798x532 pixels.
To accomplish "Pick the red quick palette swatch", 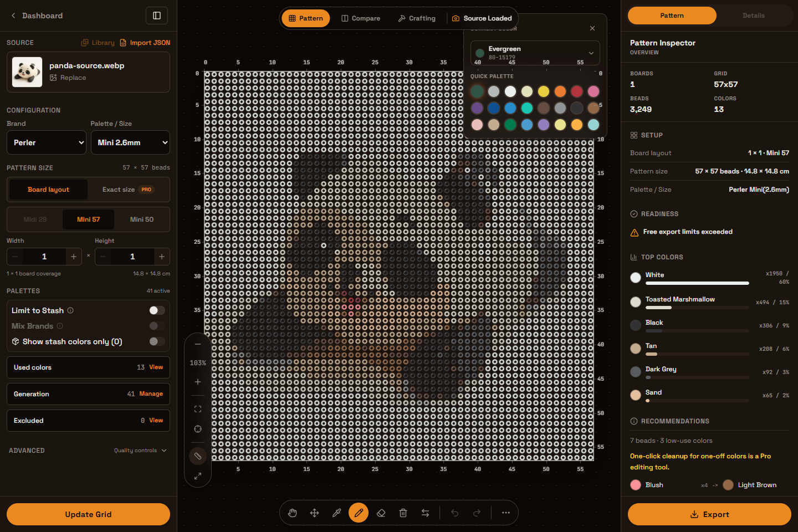I will (x=577, y=91).
